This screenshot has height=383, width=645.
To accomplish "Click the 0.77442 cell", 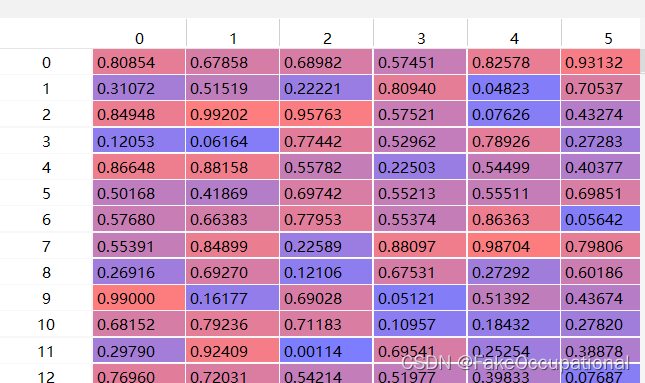I will click(x=326, y=141).
